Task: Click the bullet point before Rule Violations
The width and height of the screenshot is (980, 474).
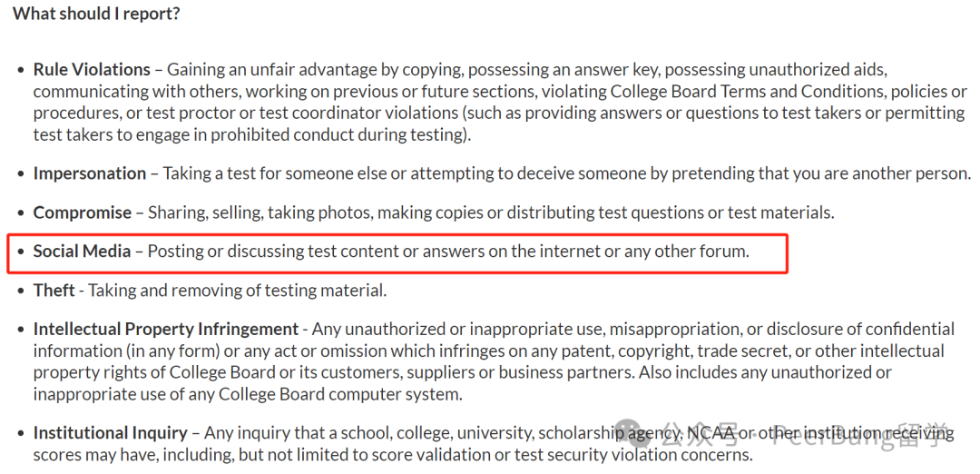Action: 21,69
